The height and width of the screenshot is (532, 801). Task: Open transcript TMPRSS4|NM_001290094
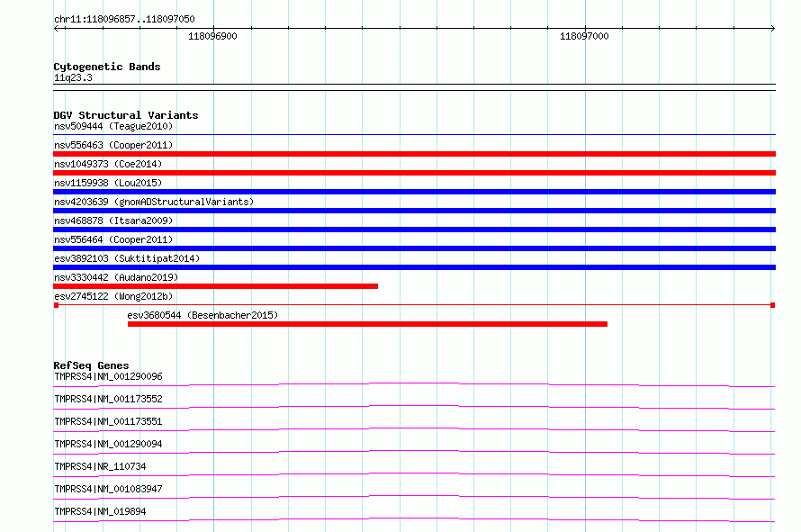pos(108,444)
